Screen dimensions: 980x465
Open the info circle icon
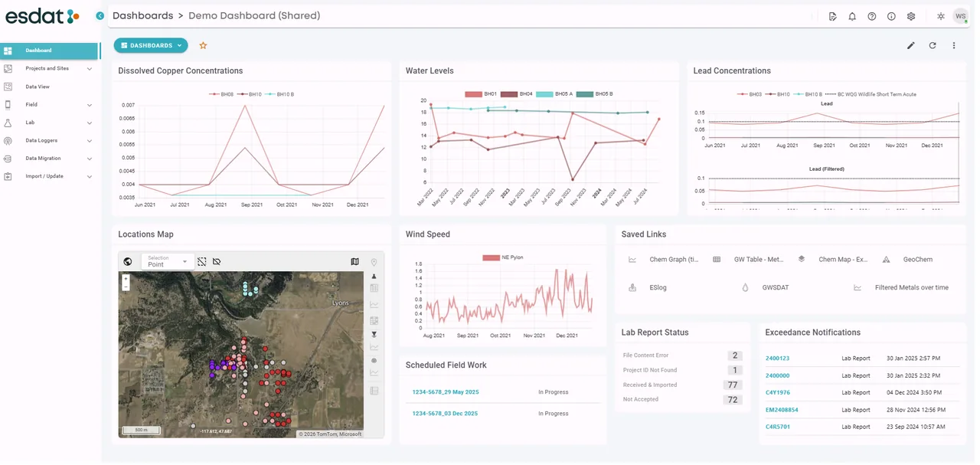point(891,16)
